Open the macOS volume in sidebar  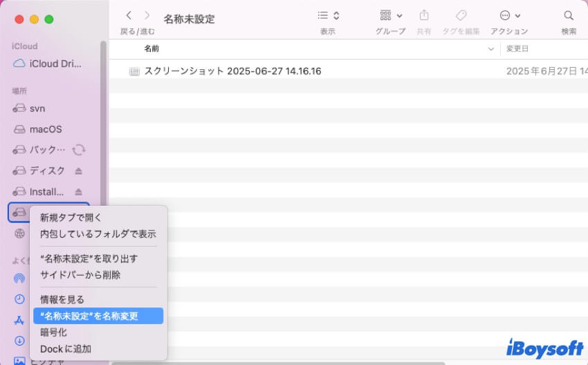pyautogui.click(x=46, y=130)
